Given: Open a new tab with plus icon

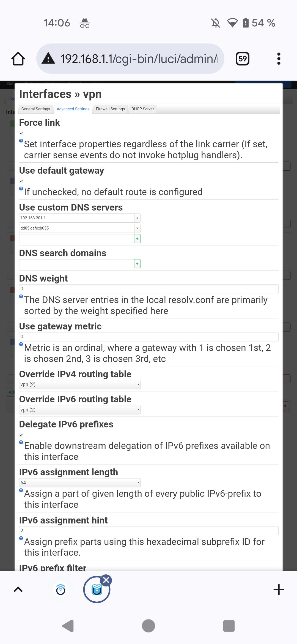Looking at the screenshot, I should [x=279, y=590].
